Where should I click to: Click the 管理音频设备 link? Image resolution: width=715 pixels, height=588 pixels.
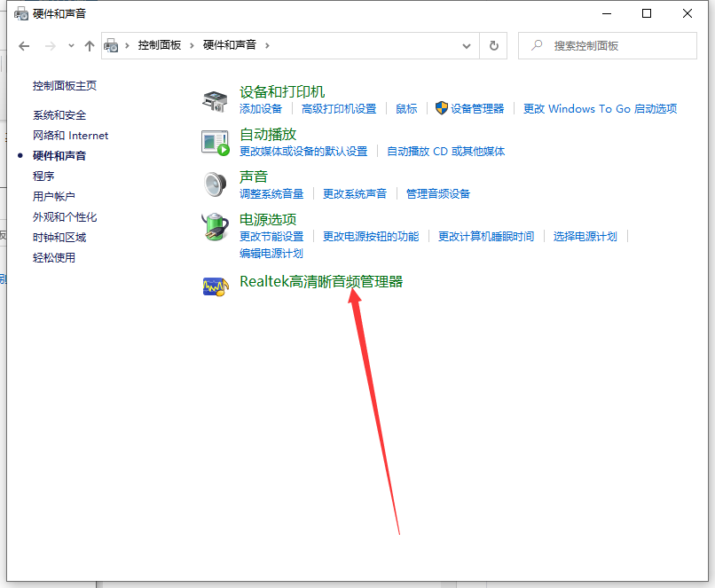pos(438,194)
